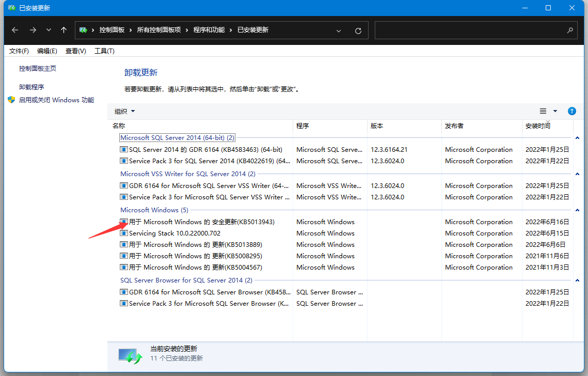Click the control panel icon in the address bar

coord(83,30)
